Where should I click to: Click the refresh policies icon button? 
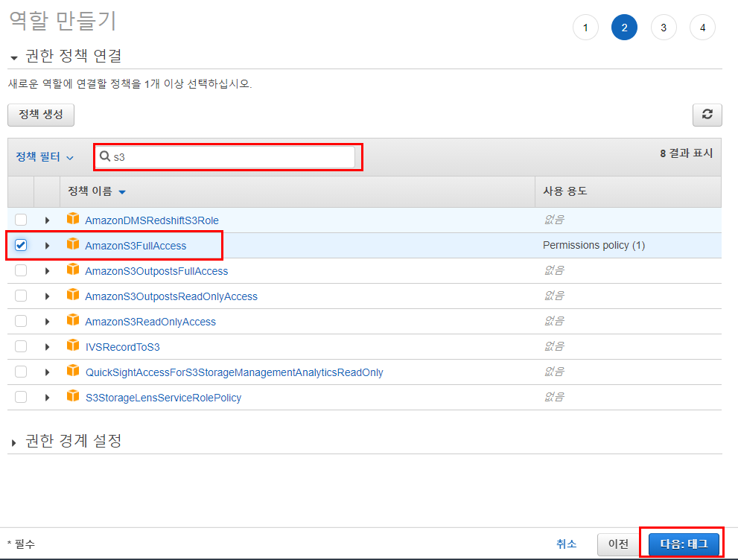(707, 115)
